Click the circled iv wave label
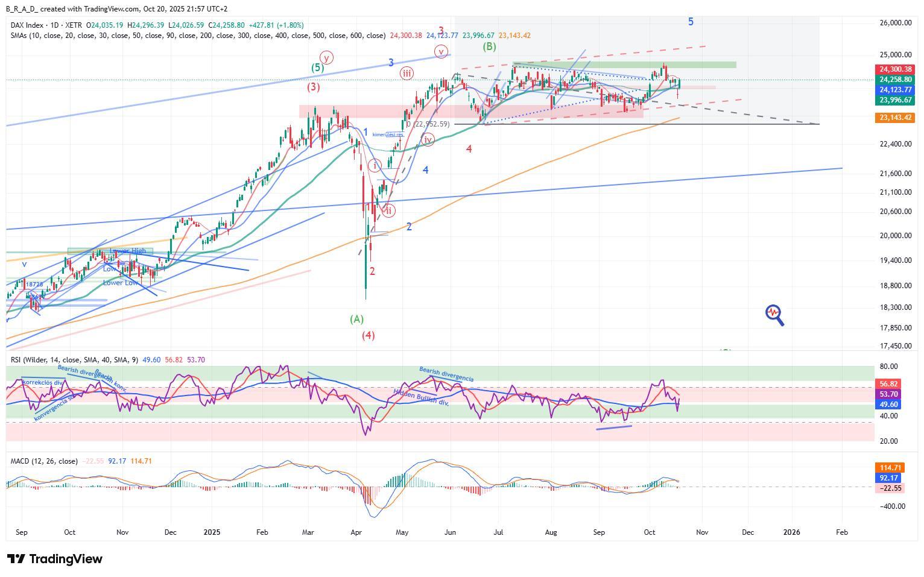Screen dimensions: 924x577 pyautogui.click(x=428, y=140)
